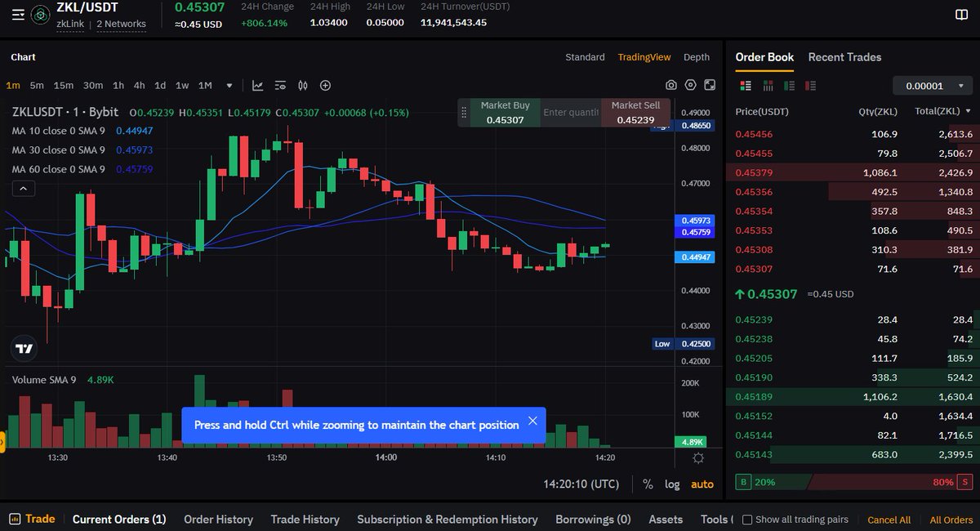
Task: Click the orange side panel handle at left edge
Action: point(2,442)
